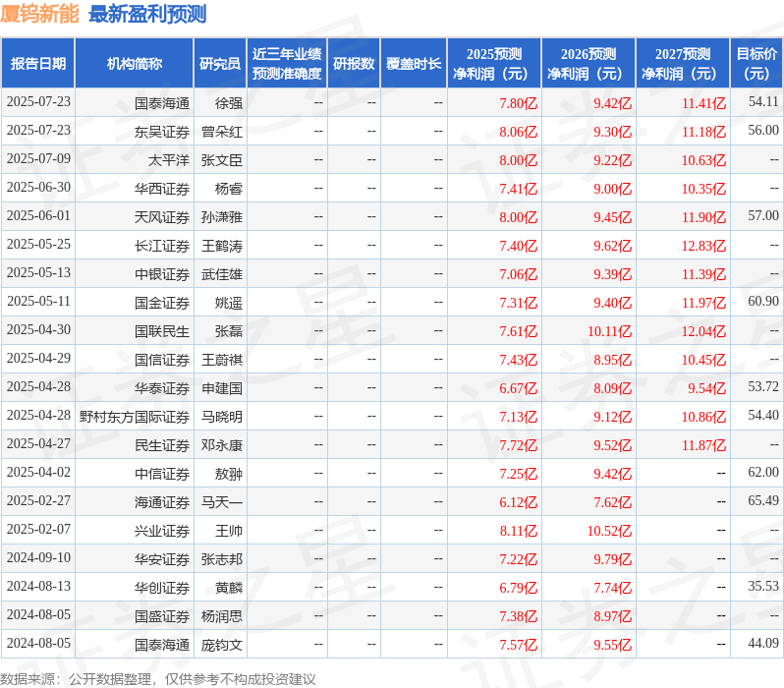Click the target price 62.00

coord(763,473)
